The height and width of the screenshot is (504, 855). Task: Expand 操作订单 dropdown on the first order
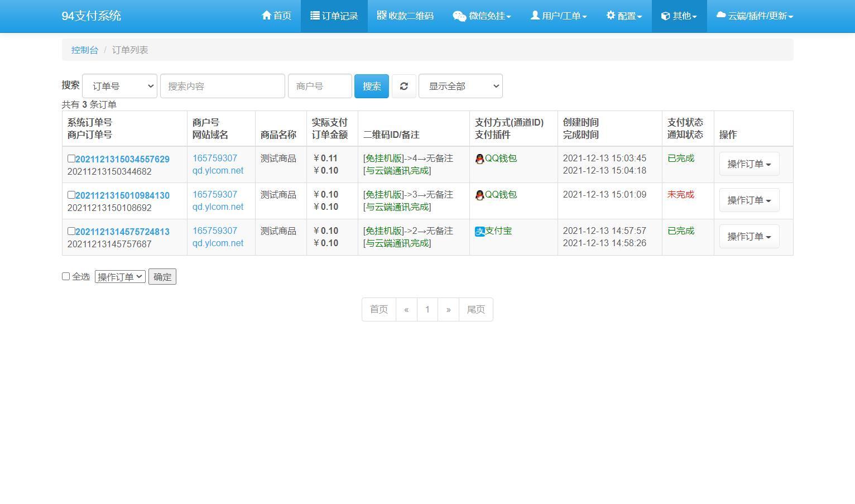[748, 164]
